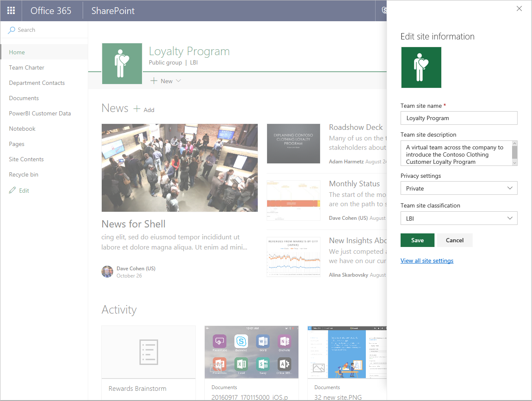Open the Privacy settings dropdown
Image resolution: width=532 pixels, height=401 pixels.
459,188
